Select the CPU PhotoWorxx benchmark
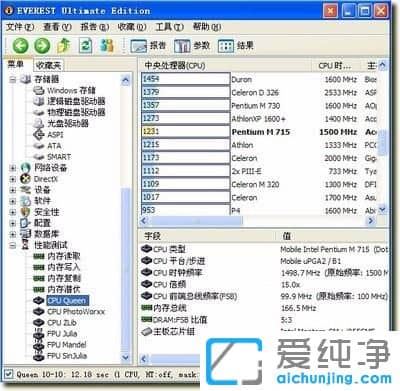 pos(76,312)
